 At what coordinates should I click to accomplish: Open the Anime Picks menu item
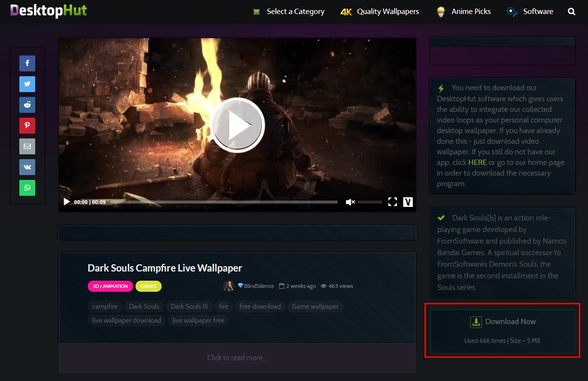(x=463, y=12)
